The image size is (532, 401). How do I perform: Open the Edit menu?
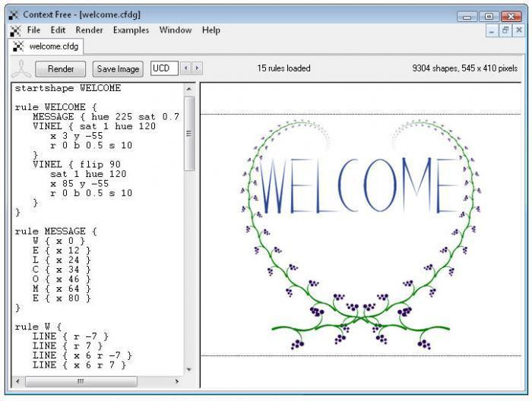point(58,30)
